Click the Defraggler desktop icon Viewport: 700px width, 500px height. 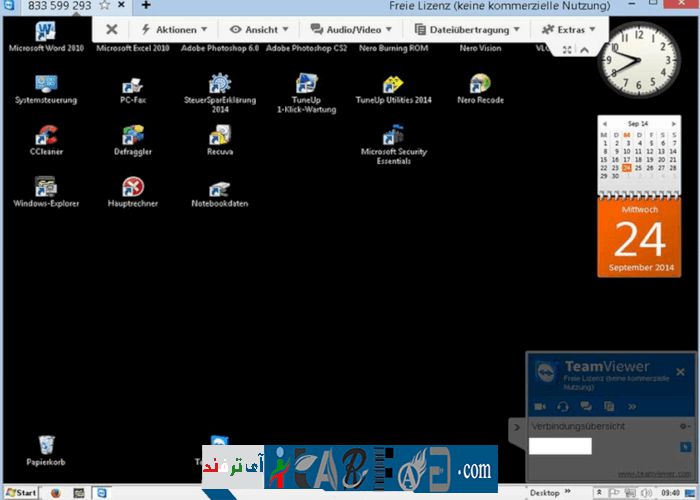coord(133,136)
